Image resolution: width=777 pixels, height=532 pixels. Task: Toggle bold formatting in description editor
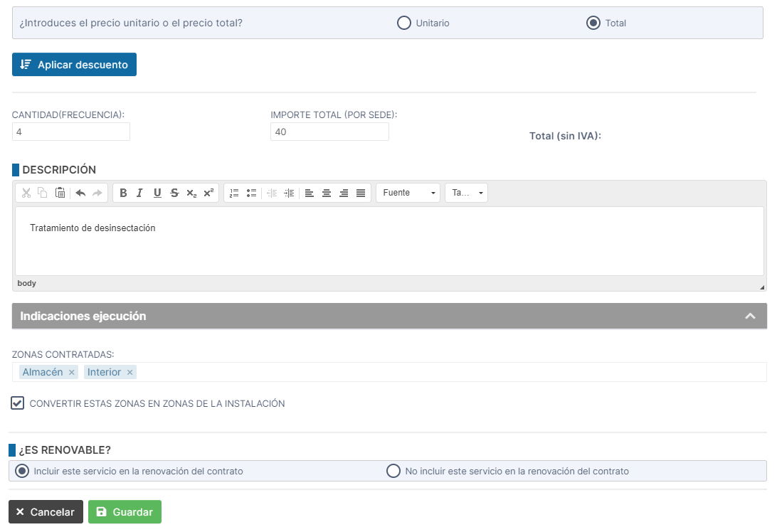pos(123,193)
